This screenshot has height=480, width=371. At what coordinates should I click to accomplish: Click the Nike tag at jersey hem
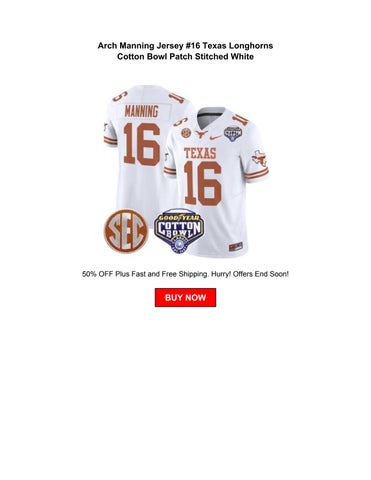(235, 247)
